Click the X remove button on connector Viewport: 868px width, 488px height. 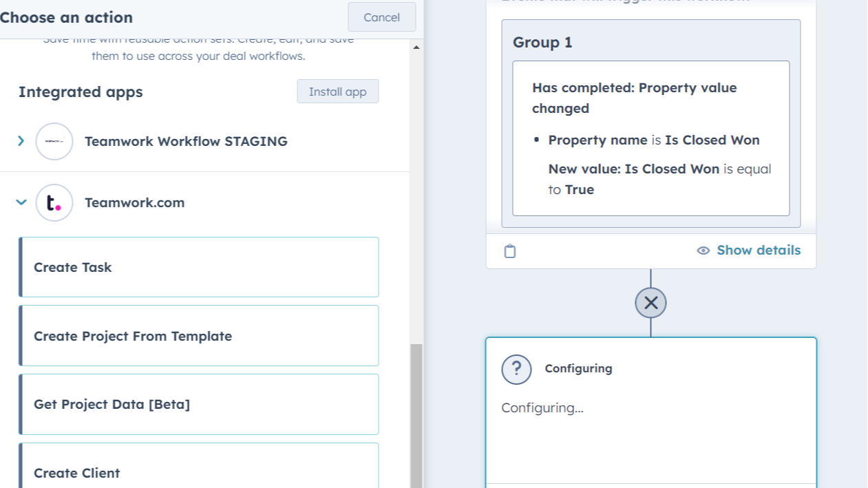click(651, 303)
